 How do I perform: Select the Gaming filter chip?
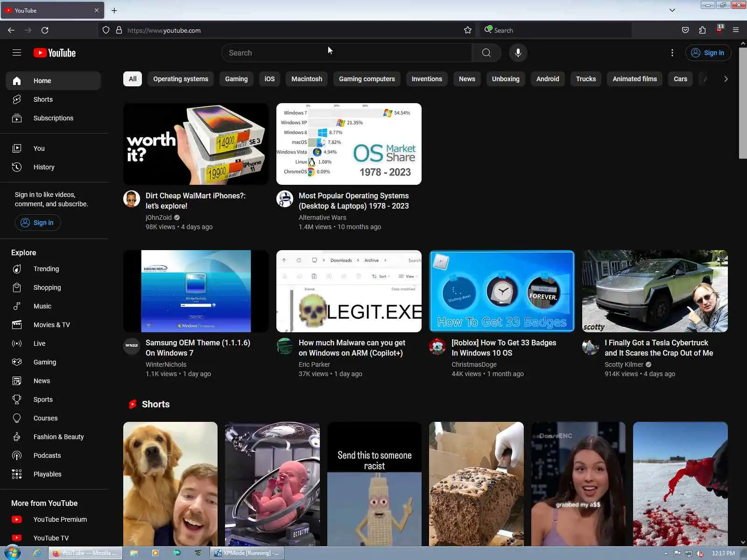(x=236, y=79)
